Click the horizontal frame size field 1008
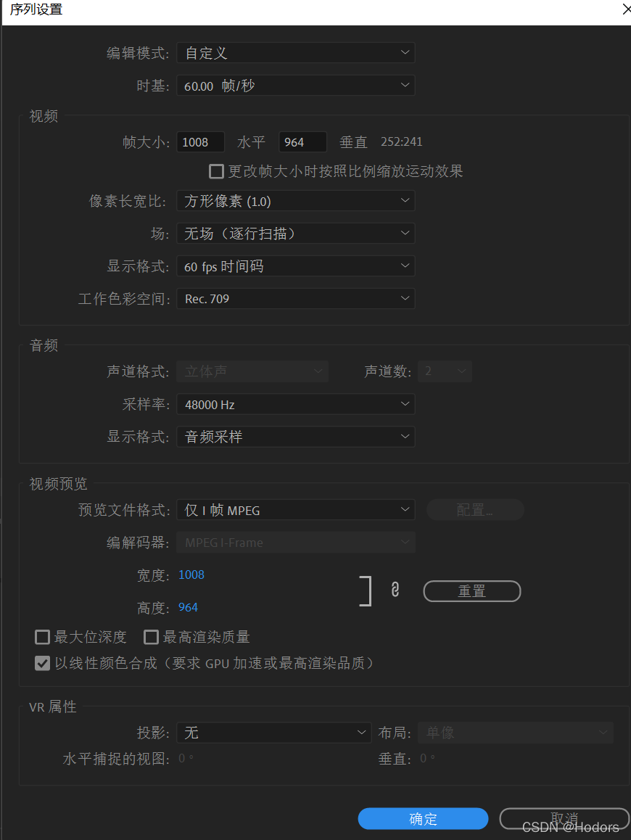The width and height of the screenshot is (631, 840). [200, 142]
